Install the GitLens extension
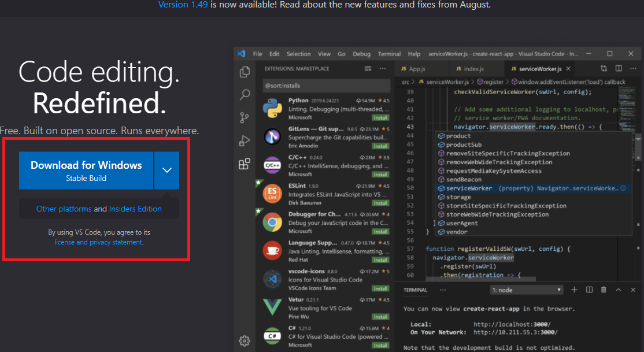Screen dimensions: 644x352 tap(380, 146)
